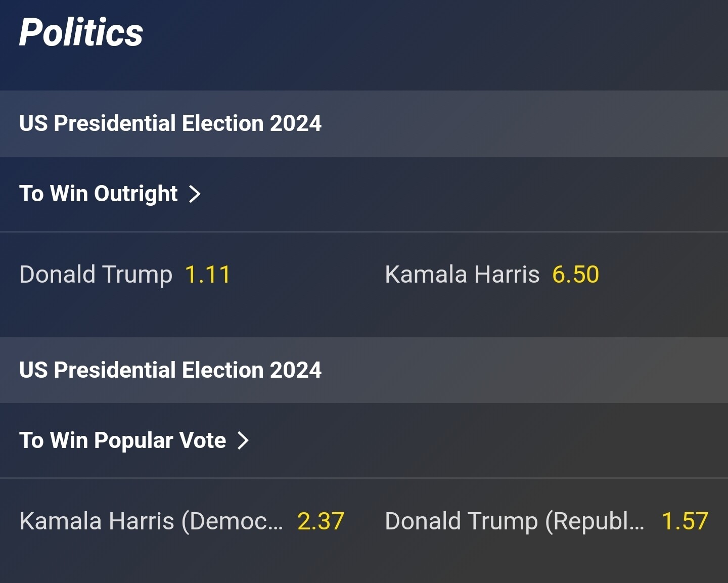Click the Donald Trump name in the outright market

pyautogui.click(x=96, y=275)
